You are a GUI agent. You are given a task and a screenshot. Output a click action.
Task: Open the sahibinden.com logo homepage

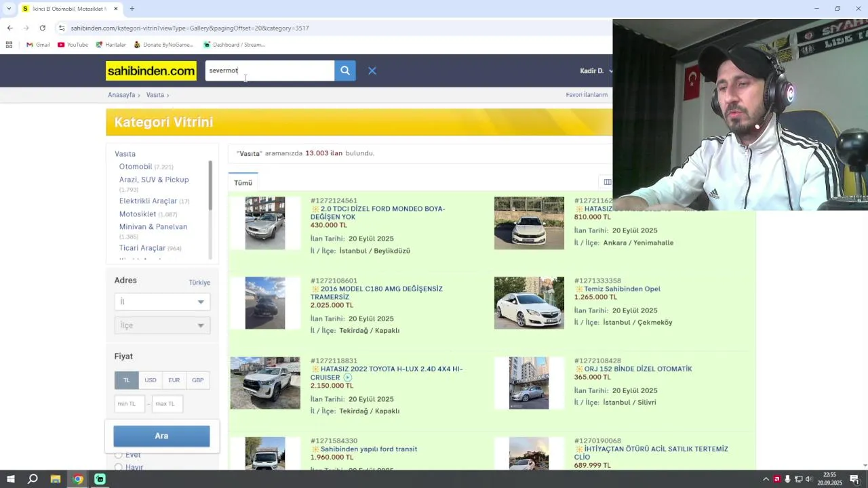(x=151, y=70)
